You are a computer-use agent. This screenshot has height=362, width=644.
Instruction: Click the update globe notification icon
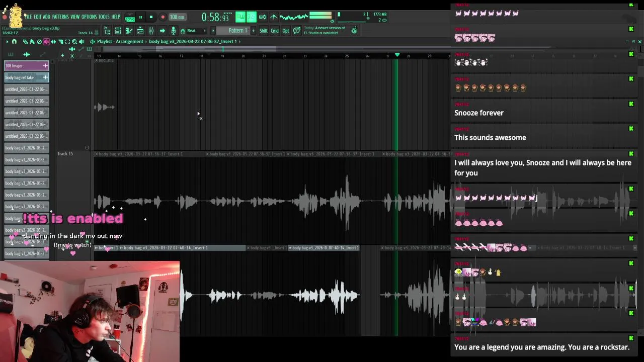[354, 31]
